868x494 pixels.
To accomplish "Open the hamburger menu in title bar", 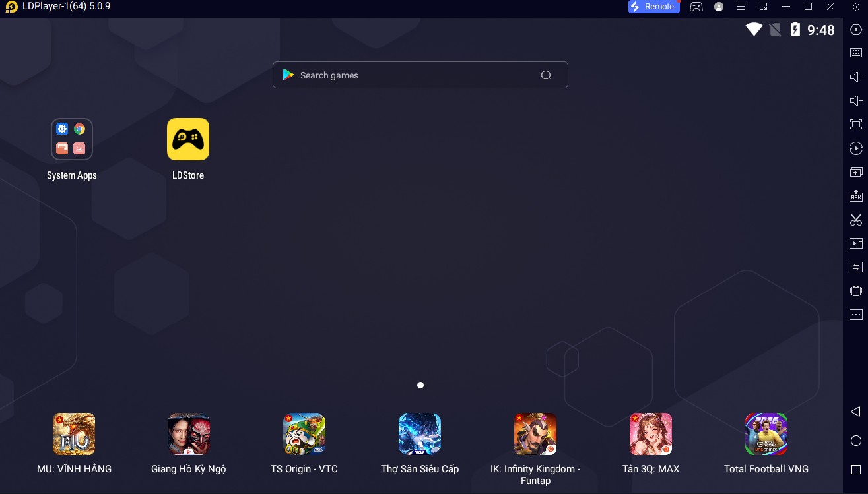I will [x=741, y=7].
